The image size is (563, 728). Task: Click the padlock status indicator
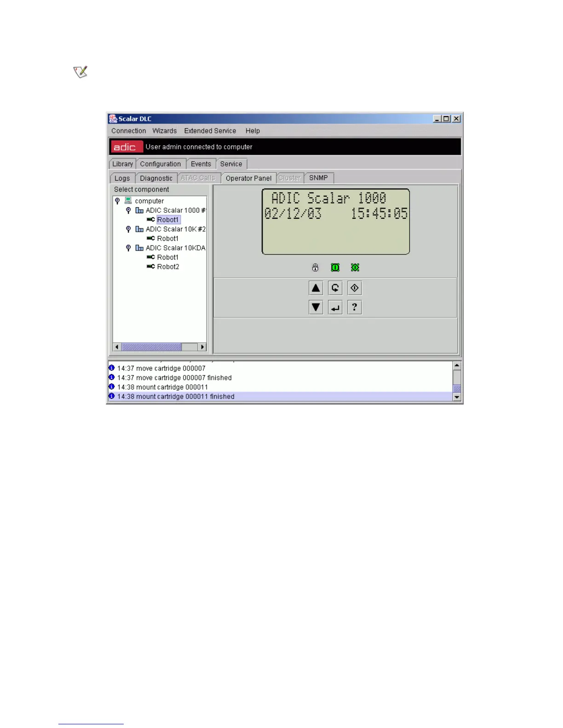pyautogui.click(x=315, y=267)
